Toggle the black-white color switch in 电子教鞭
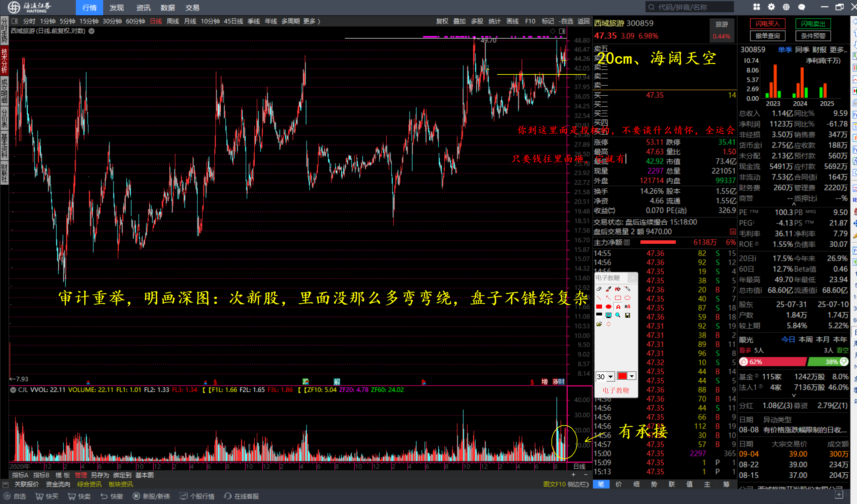This screenshot has height=504, width=857. 599,315
